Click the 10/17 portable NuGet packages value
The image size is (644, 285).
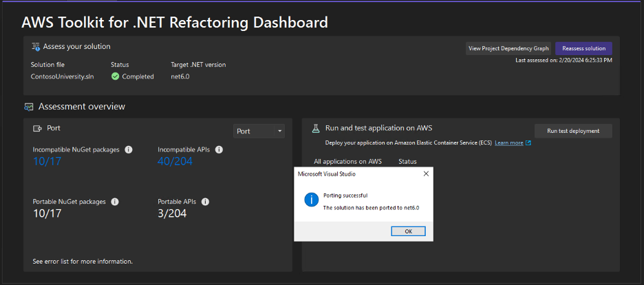tap(47, 213)
